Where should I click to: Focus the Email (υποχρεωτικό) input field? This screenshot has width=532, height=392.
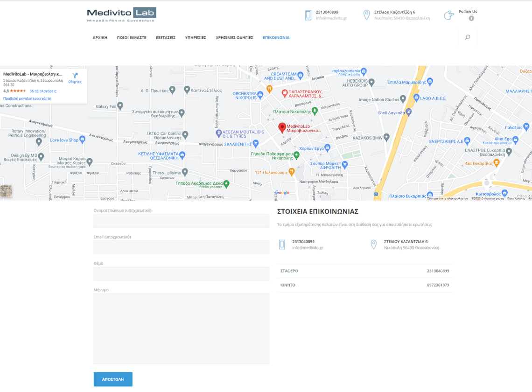(x=181, y=247)
